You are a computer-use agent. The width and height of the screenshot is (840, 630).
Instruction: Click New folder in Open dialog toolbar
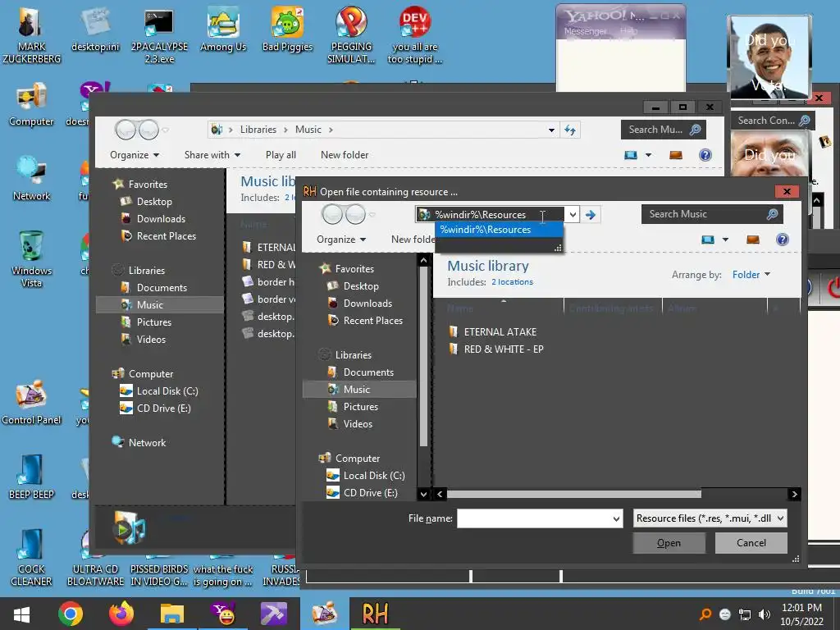coord(413,240)
